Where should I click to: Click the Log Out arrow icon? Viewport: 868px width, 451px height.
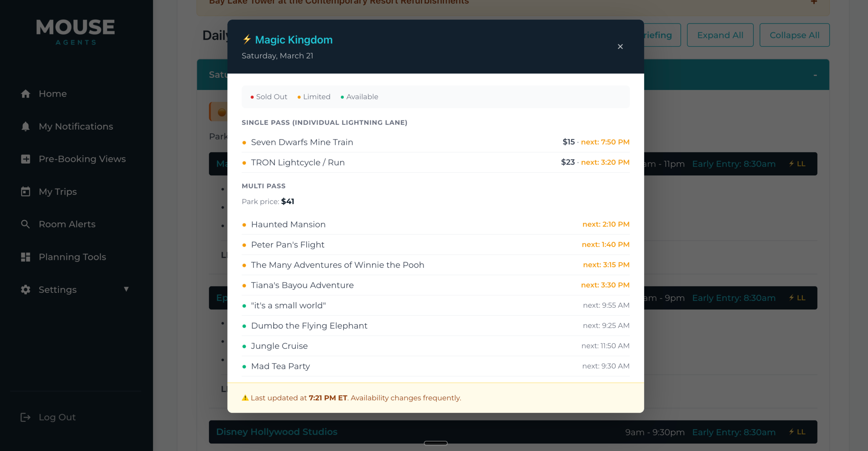tap(26, 417)
